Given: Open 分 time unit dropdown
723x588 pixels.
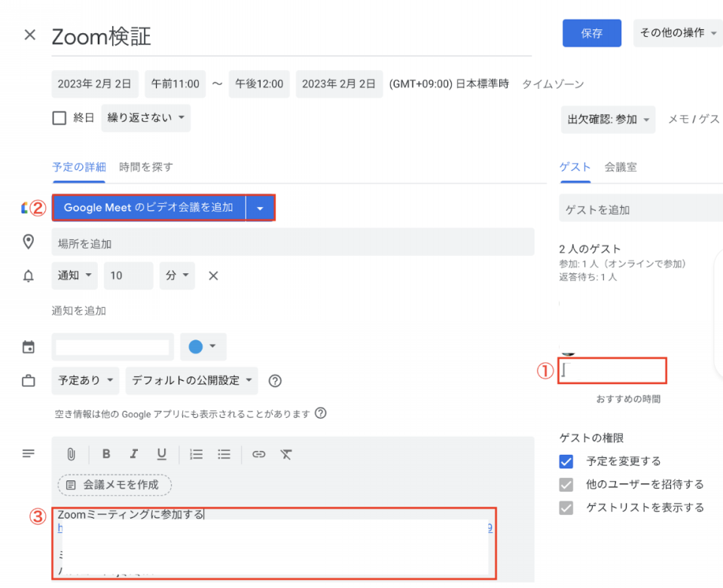Looking at the screenshot, I should point(177,276).
